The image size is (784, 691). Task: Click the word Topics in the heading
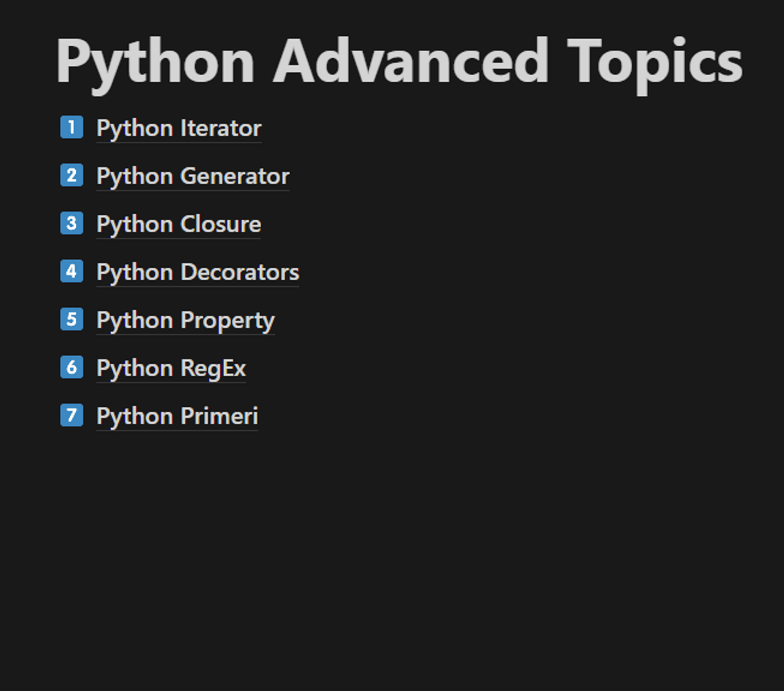point(655,62)
